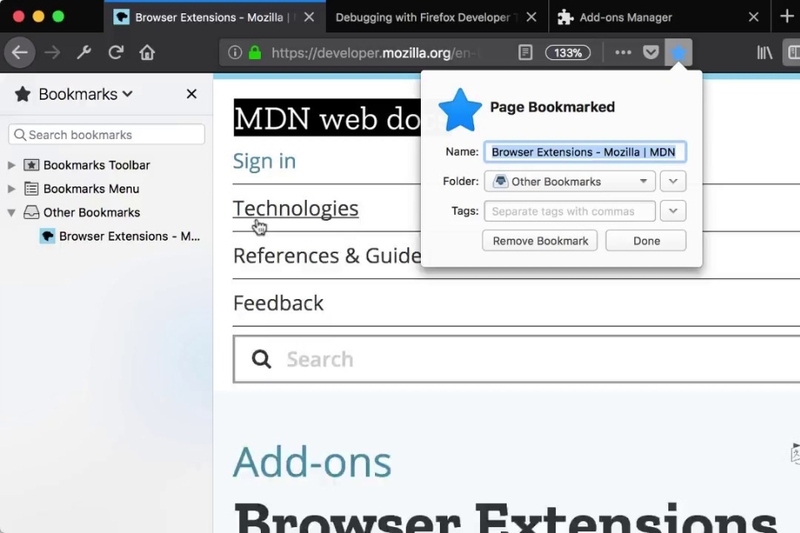Click the magnifier icon in MDN search

point(261,359)
